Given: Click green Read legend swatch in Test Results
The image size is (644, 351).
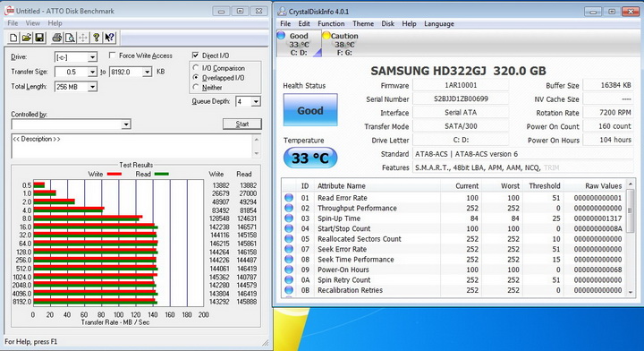Looking at the screenshot, I should pos(161,174).
